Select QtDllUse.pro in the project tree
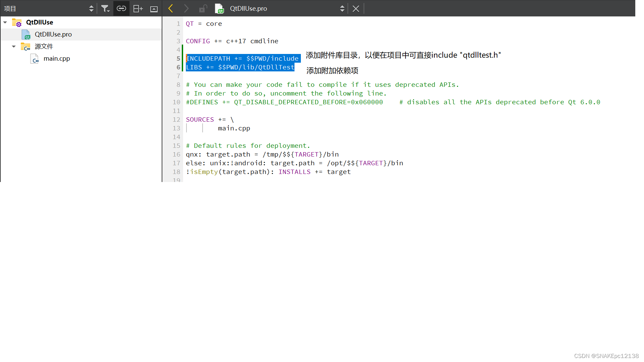Screen dimensions: 644x362 tap(53, 34)
